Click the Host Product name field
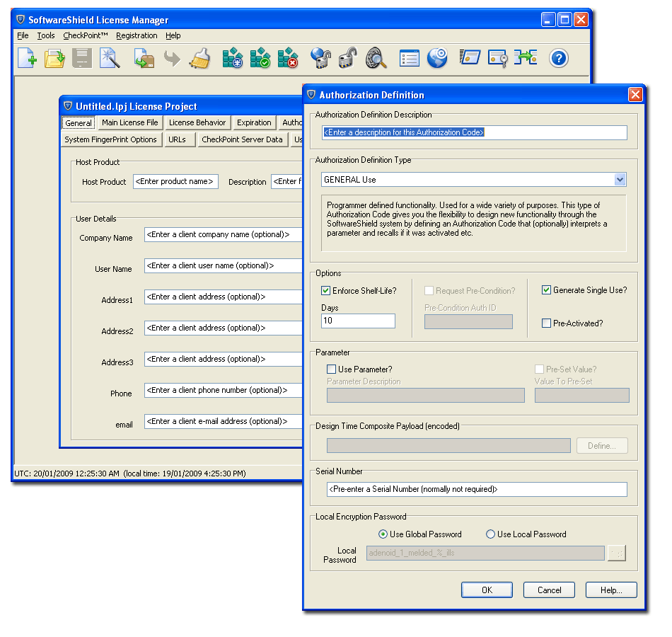Screen dimensions: 672x637 coord(175,181)
